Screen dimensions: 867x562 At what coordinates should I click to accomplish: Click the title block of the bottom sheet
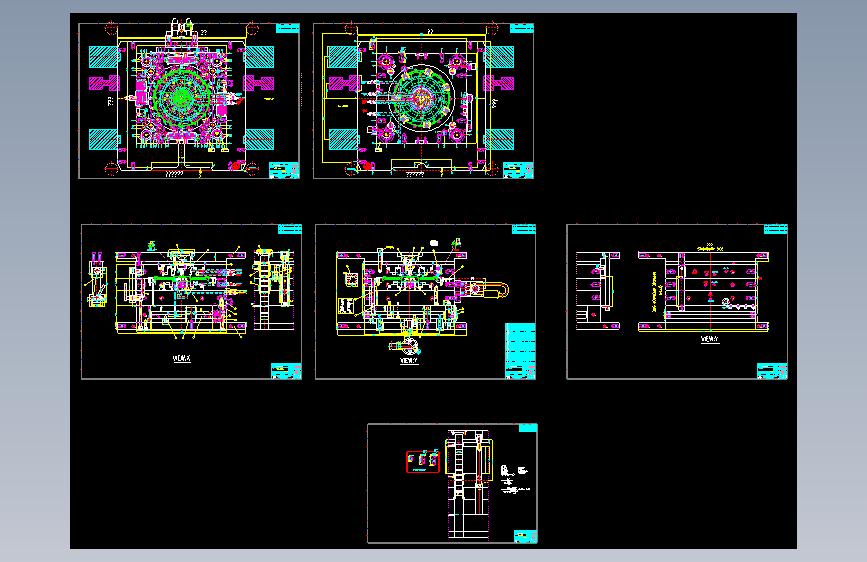click(x=525, y=537)
